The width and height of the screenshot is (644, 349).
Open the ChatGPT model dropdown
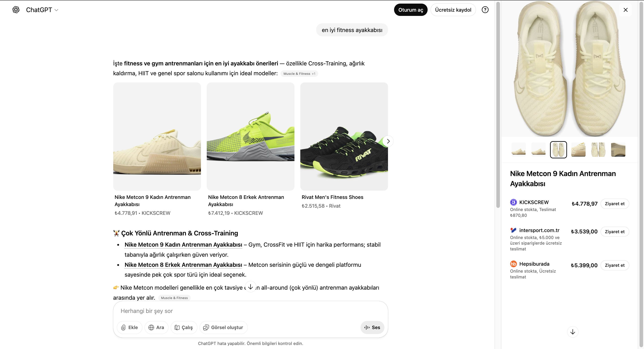[x=56, y=10]
